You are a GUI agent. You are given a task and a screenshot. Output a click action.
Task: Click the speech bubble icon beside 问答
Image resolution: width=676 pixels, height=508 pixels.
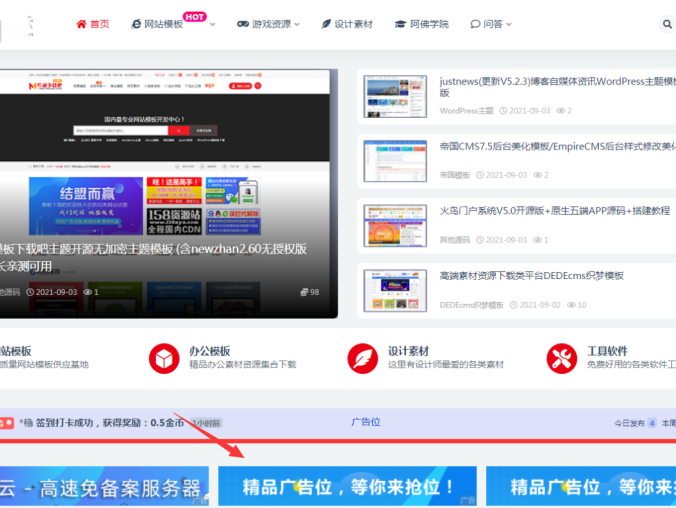point(475,24)
